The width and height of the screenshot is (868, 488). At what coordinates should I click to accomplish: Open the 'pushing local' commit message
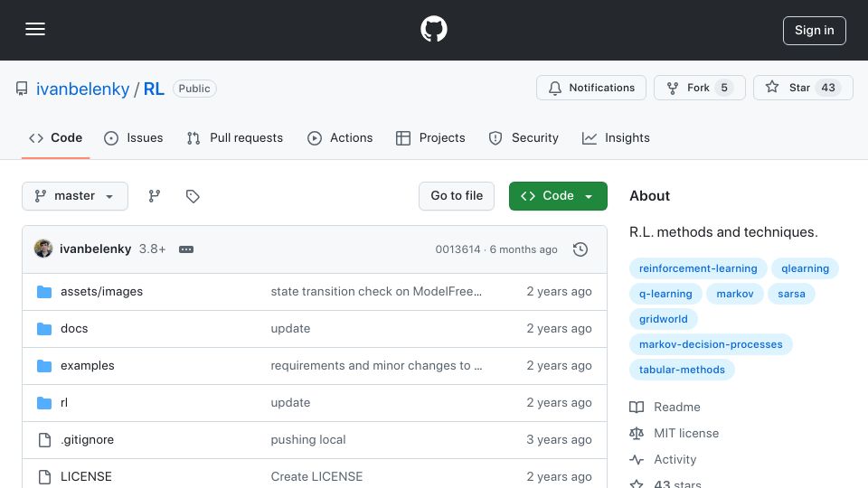[308, 440]
